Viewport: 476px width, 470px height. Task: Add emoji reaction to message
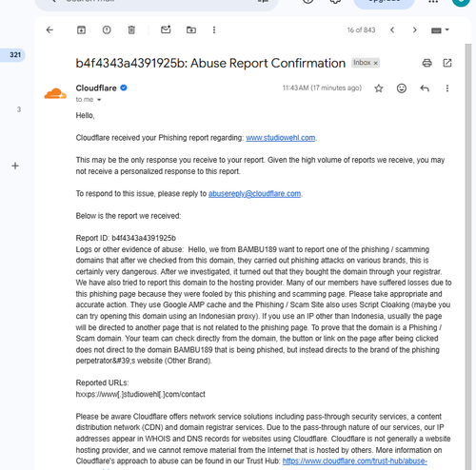[x=402, y=88]
